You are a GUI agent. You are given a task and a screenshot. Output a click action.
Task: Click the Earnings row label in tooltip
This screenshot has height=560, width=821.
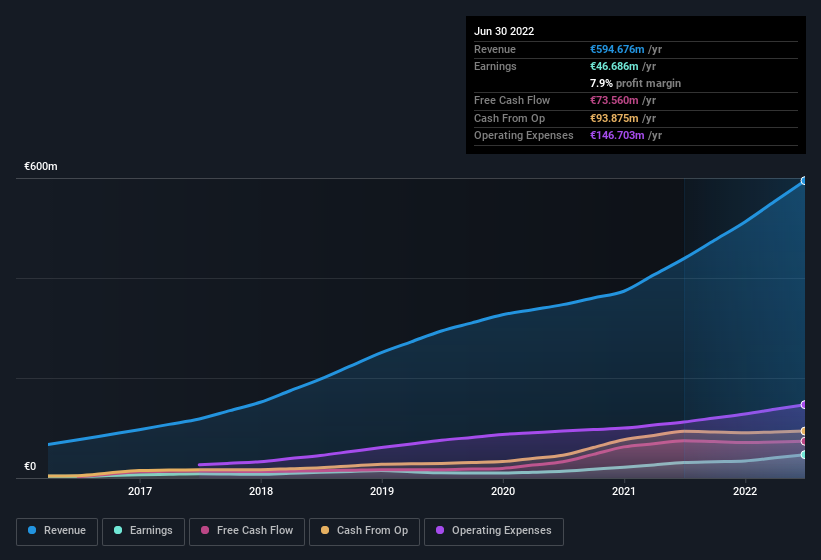[x=495, y=66]
